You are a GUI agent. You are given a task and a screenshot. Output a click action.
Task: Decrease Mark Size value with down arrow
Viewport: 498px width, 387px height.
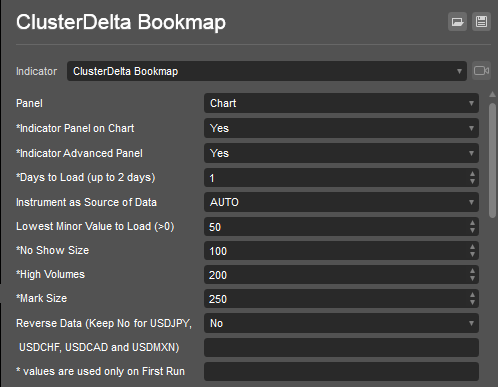pos(472,302)
